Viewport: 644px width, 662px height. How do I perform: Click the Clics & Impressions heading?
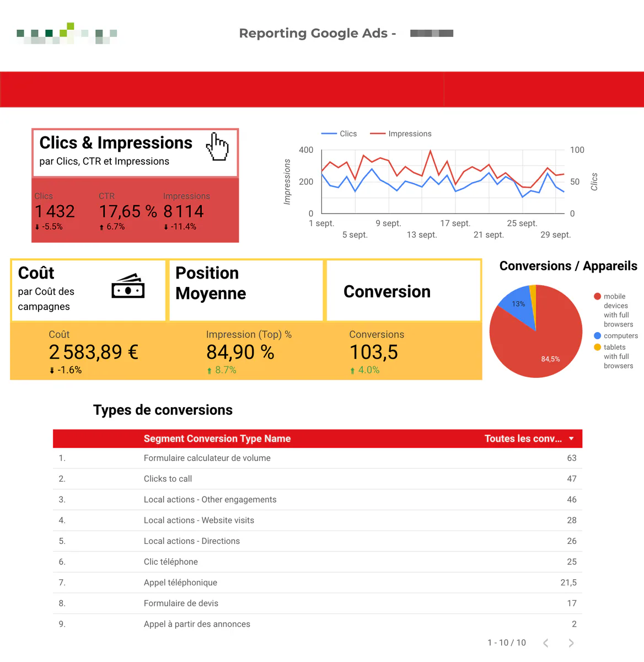tap(116, 143)
